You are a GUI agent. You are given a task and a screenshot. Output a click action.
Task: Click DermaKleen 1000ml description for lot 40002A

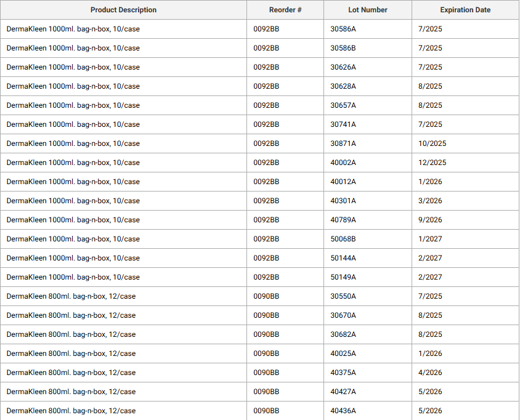click(x=73, y=163)
